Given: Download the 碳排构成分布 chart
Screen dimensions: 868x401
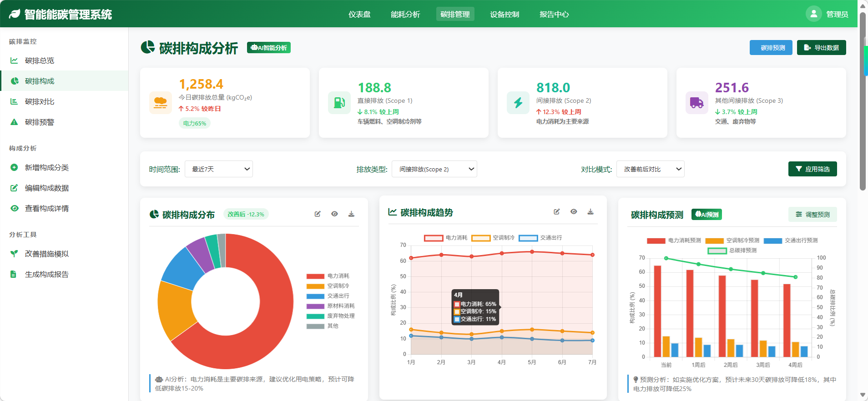Looking at the screenshot, I should pos(351,214).
